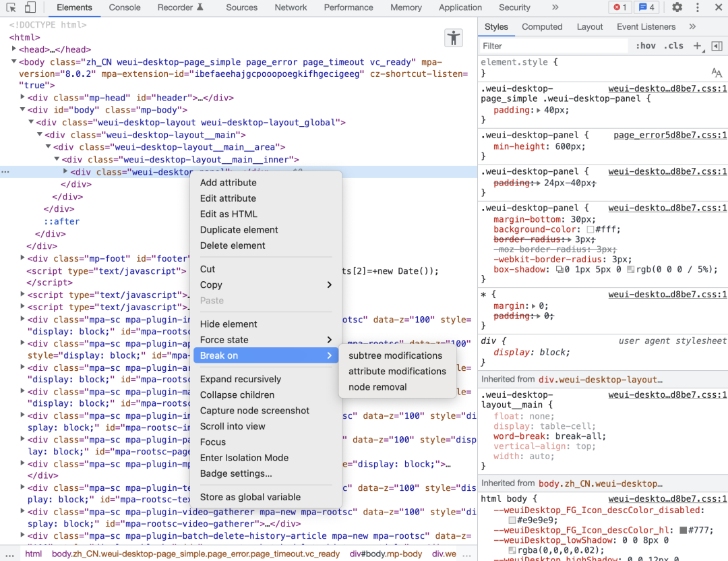Screen dimensions: 728x561
Task: Click the blue message count badge
Action: tap(646, 7)
